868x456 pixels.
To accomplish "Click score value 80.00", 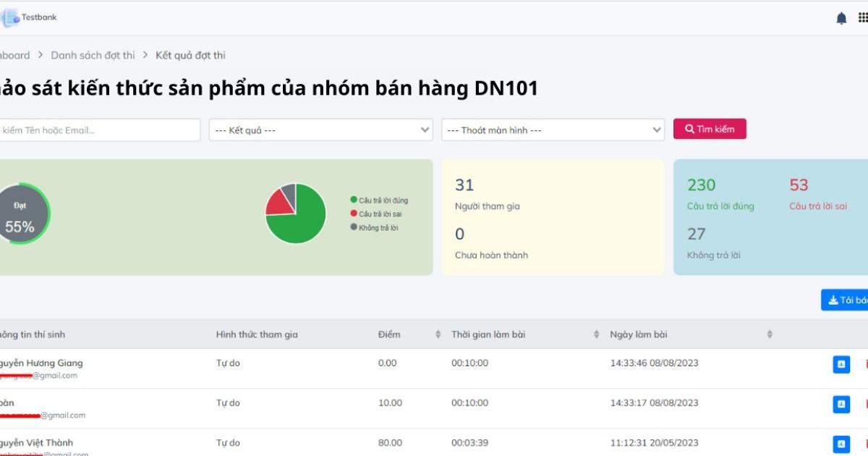I will 390,443.
